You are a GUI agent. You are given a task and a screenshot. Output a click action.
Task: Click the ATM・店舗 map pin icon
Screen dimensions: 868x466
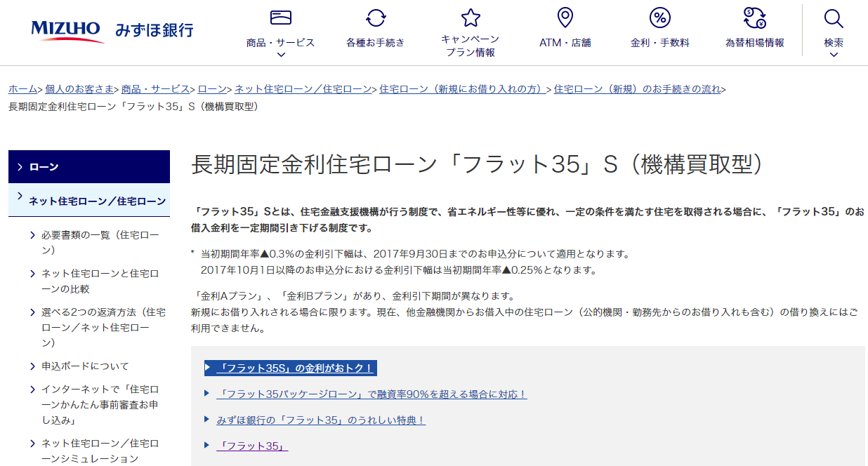coord(565,18)
